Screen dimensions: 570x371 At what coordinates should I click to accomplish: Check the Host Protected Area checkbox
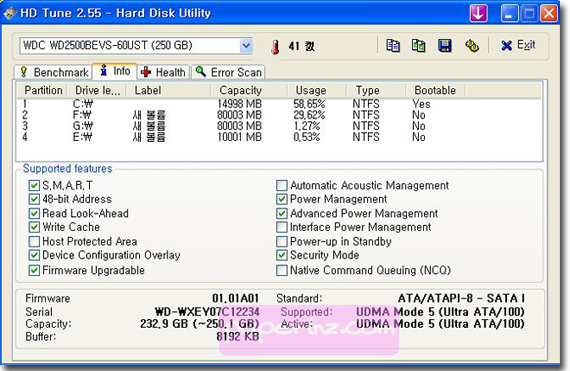pyautogui.click(x=34, y=241)
